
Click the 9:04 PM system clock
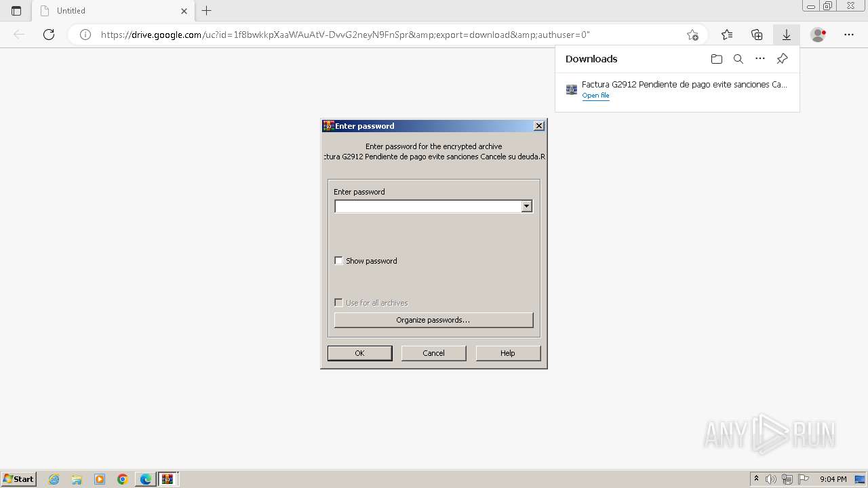833,479
